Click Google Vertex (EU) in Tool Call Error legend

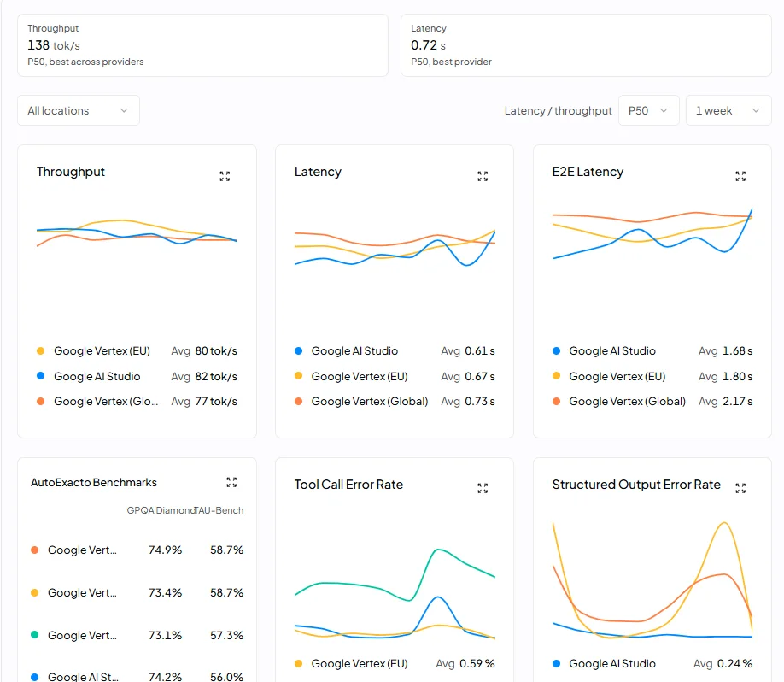click(360, 663)
